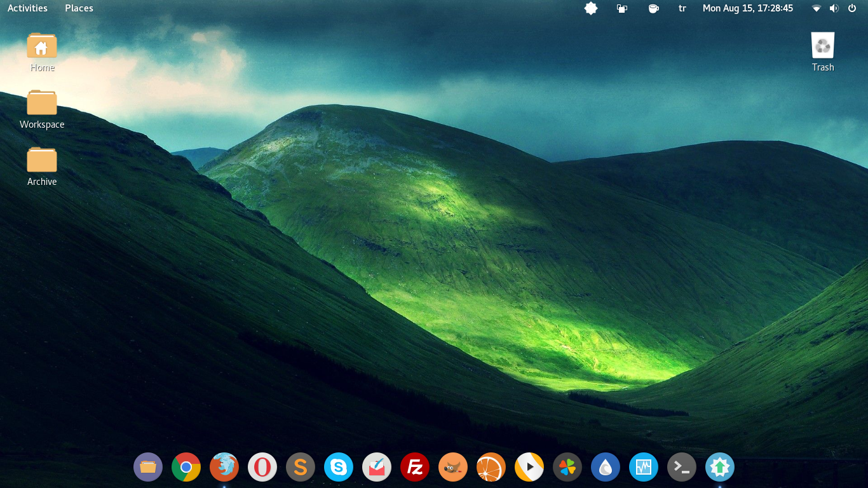Screen dimensions: 868x488
Task: Click the star-shaped gear indicator in top bar
Action: click(x=591, y=8)
